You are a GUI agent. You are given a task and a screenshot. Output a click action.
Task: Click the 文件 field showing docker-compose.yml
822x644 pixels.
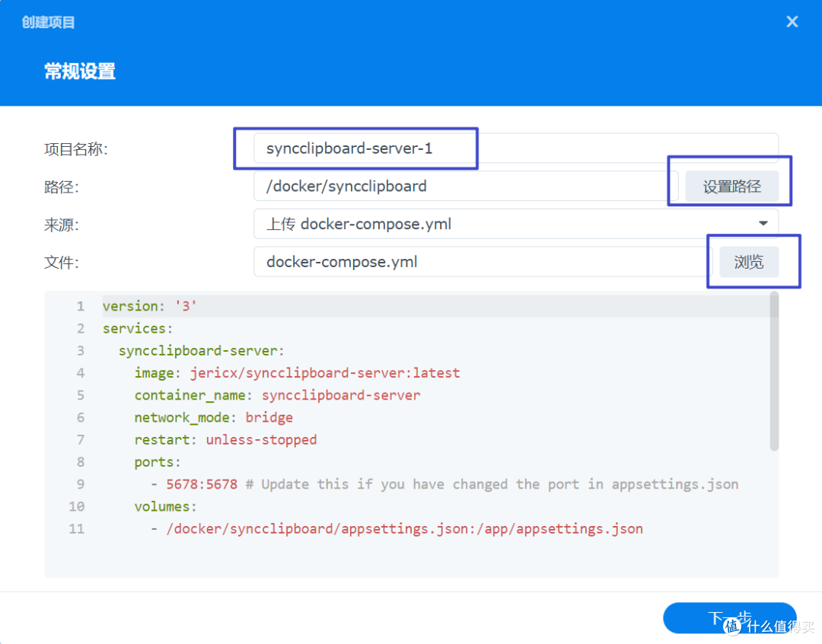point(457,261)
